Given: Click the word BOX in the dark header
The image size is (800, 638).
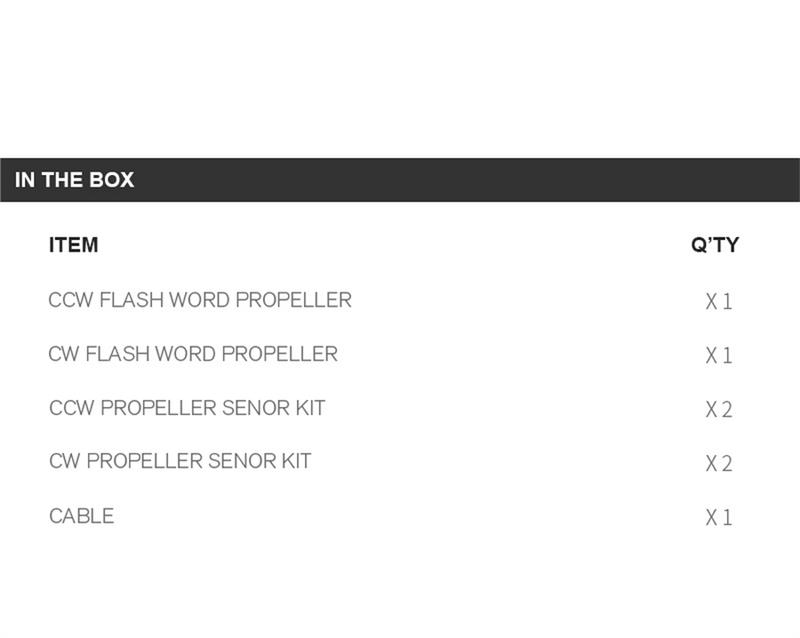Looking at the screenshot, I should [x=112, y=180].
